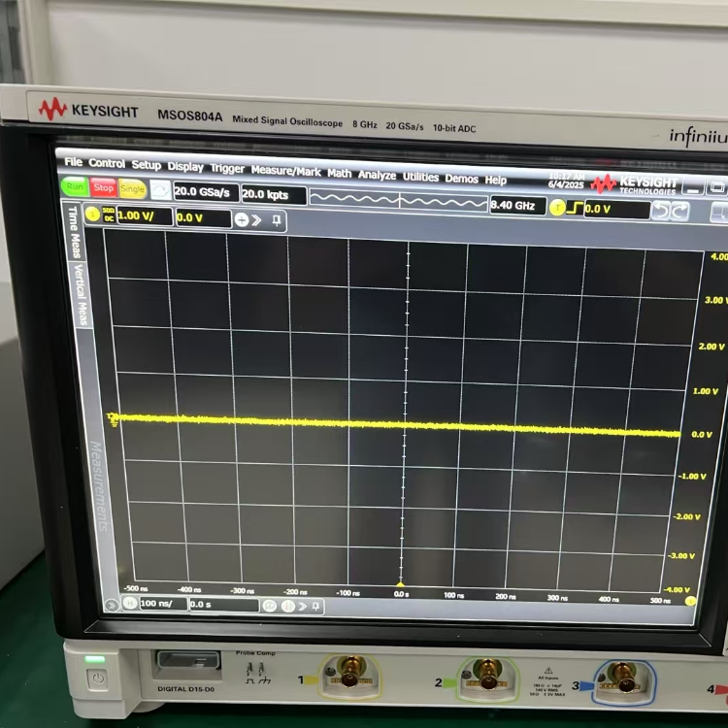Open the Math menu

coord(340,173)
